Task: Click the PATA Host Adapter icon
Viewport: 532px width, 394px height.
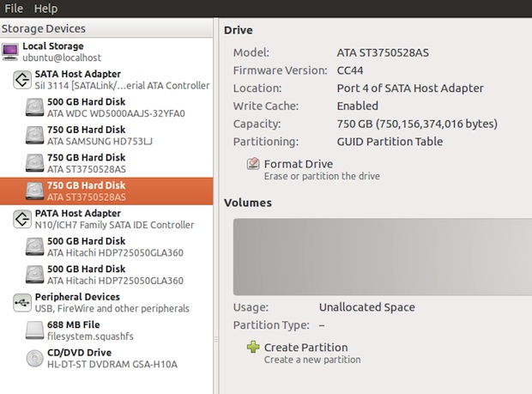Action: 23,219
